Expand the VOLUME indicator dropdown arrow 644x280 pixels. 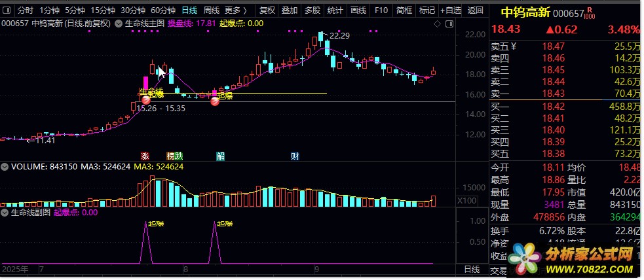[x=5, y=167]
